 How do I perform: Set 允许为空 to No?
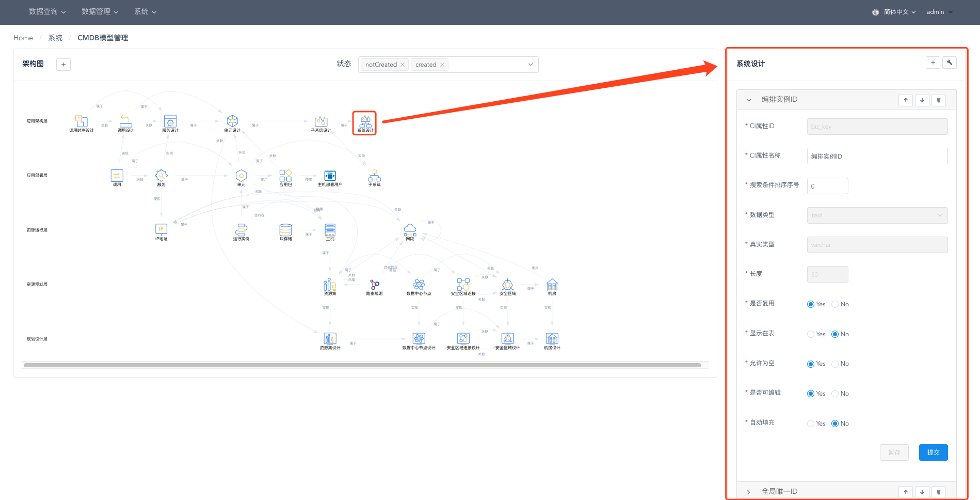tap(835, 364)
